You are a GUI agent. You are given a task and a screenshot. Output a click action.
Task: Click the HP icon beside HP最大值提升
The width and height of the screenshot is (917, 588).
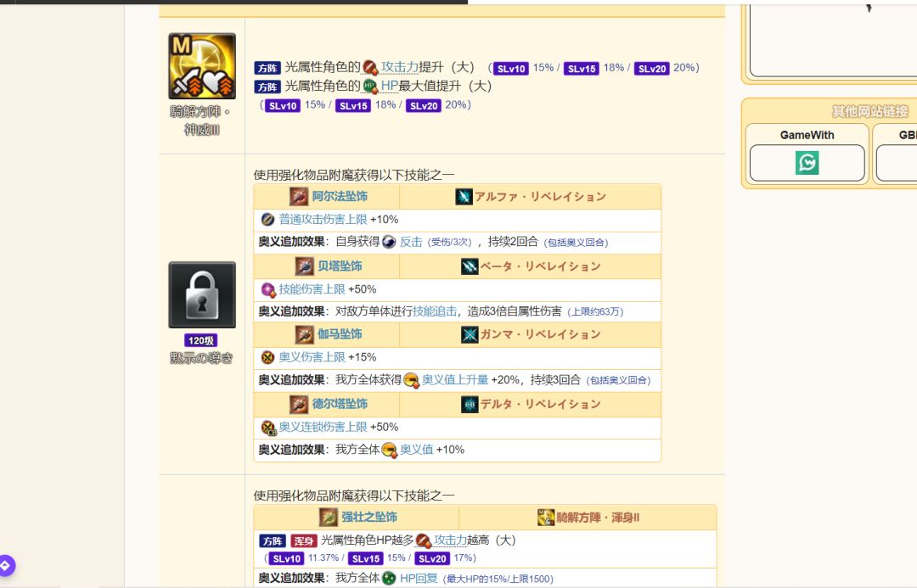tap(369, 87)
